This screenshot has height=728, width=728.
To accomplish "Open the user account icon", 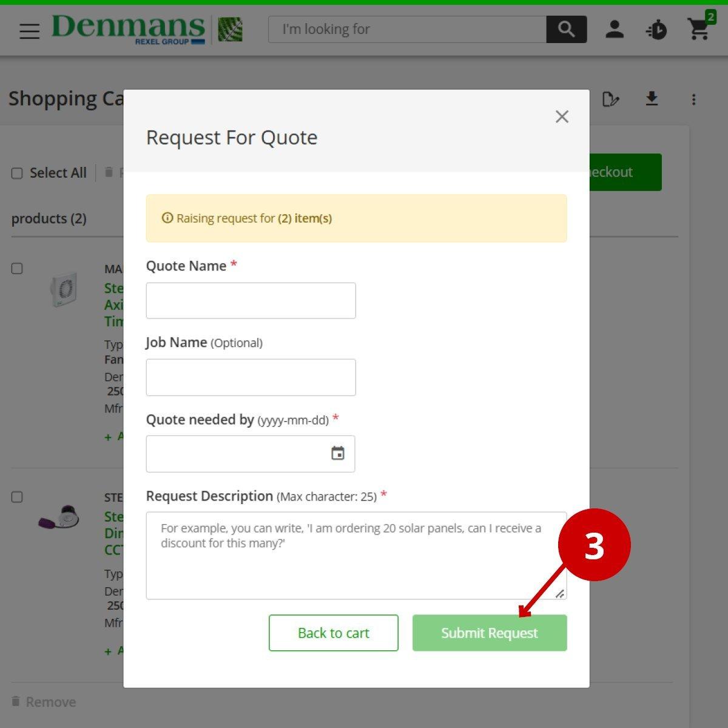I will (x=615, y=29).
